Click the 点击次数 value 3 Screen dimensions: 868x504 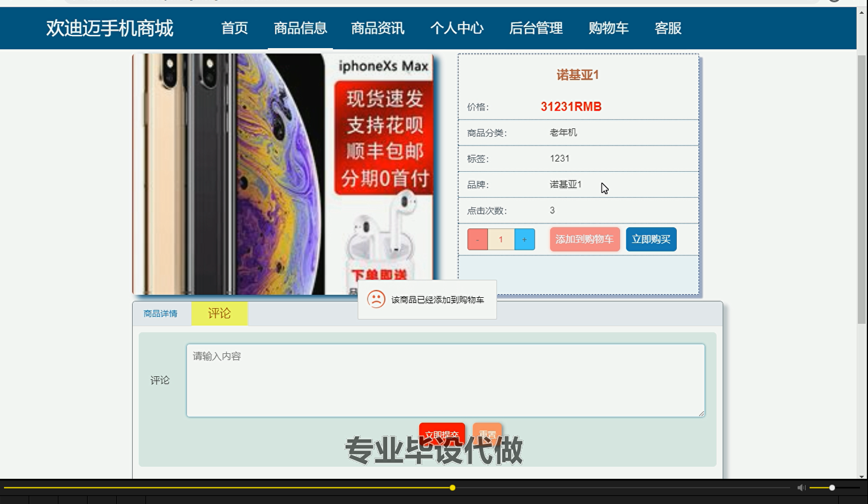[x=552, y=210]
